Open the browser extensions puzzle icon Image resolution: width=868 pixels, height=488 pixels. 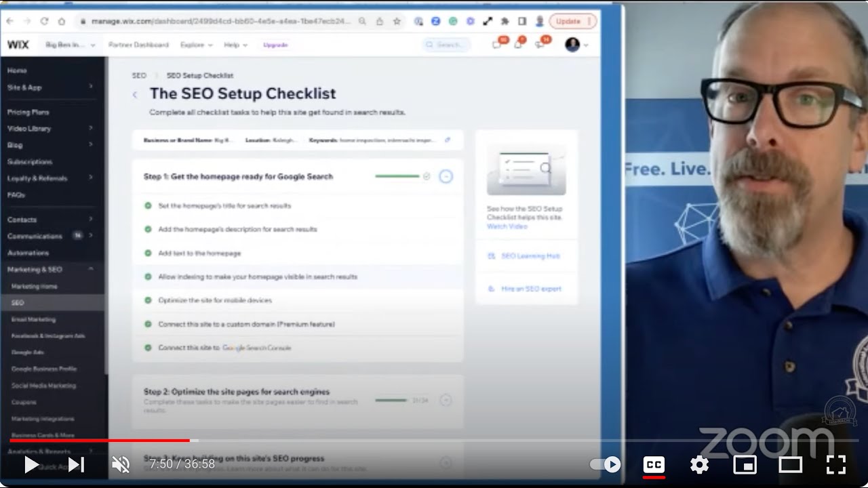pos(505,22)
